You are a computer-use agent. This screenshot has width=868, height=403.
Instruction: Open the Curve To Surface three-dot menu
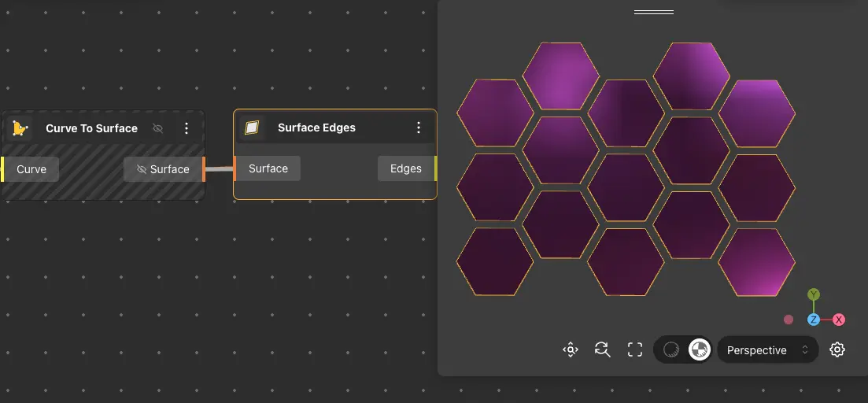pyautogui.click(x=187, y=128)
